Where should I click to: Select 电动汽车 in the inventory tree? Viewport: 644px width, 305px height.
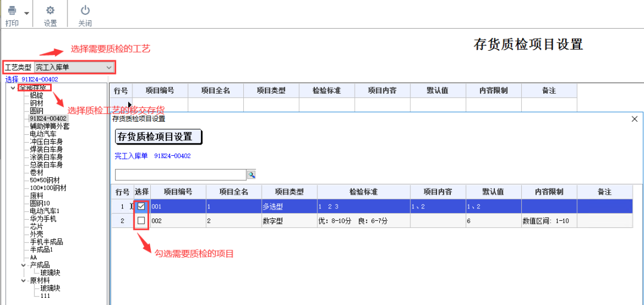(x=43, y=134)
